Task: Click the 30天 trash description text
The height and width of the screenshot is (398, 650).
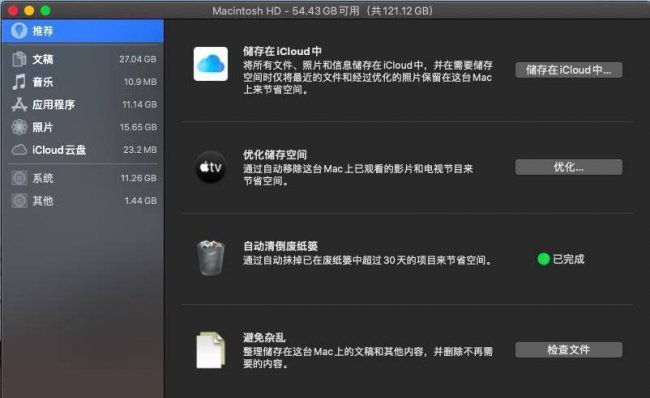Action: pyautogui.click(x=368, y=260)
